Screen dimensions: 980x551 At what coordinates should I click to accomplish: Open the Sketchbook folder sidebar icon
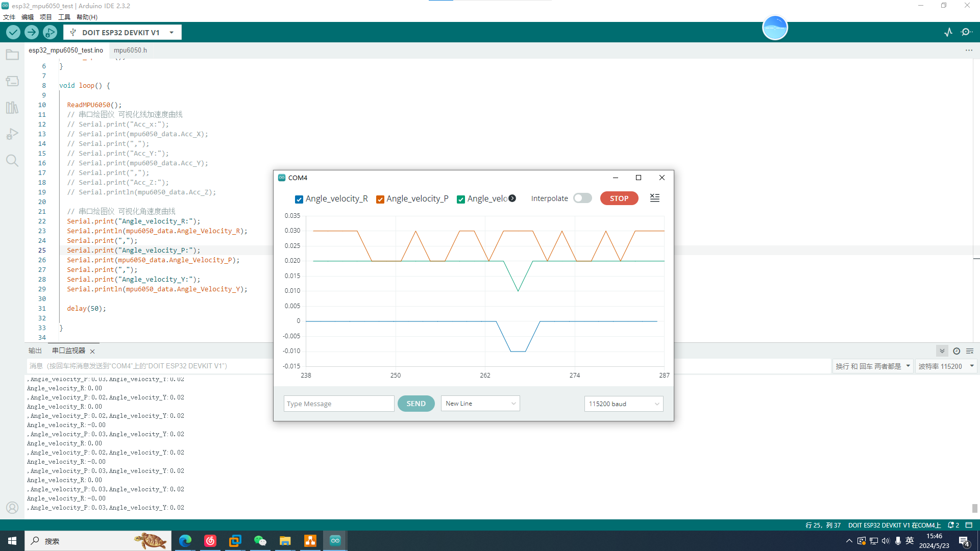click(12, 55)
